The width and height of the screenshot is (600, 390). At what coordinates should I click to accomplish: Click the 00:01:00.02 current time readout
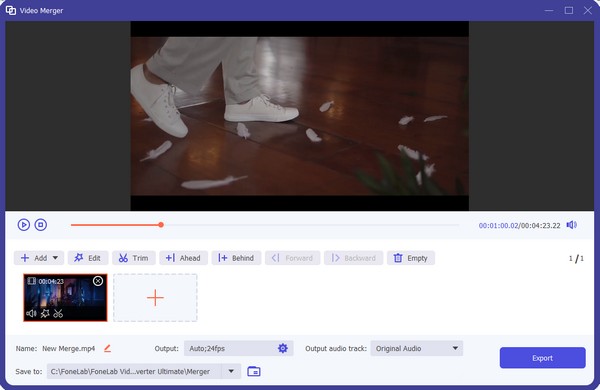pos(498,226)
